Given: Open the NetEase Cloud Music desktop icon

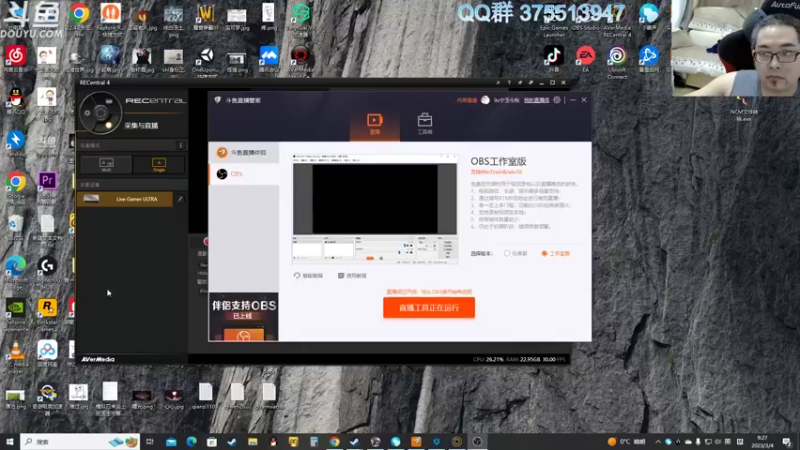Looking at the screenshot, I should click(x=15, y=59).
